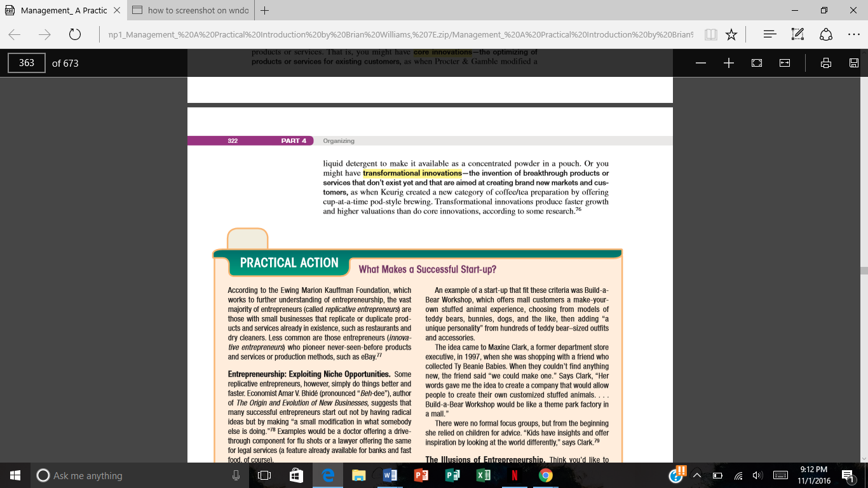The height and width of the screenshot is (488, 868).
Task: Click the page number box showing 363
Action: pos(27,63)
